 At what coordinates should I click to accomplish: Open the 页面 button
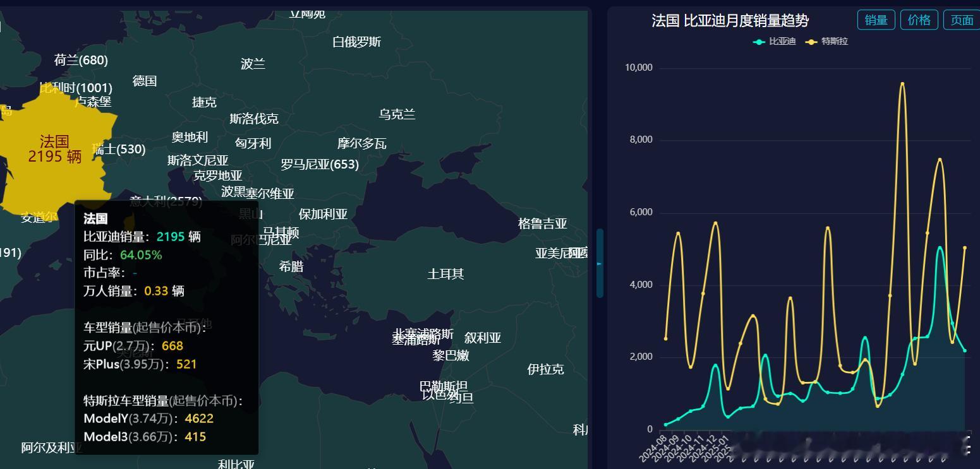(962, 20)
